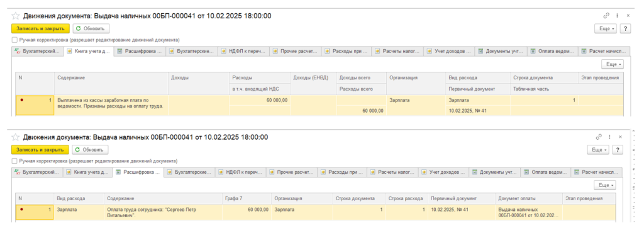
Task: Click the favorite star in the bottom window
Action: [x=16, y=137]
